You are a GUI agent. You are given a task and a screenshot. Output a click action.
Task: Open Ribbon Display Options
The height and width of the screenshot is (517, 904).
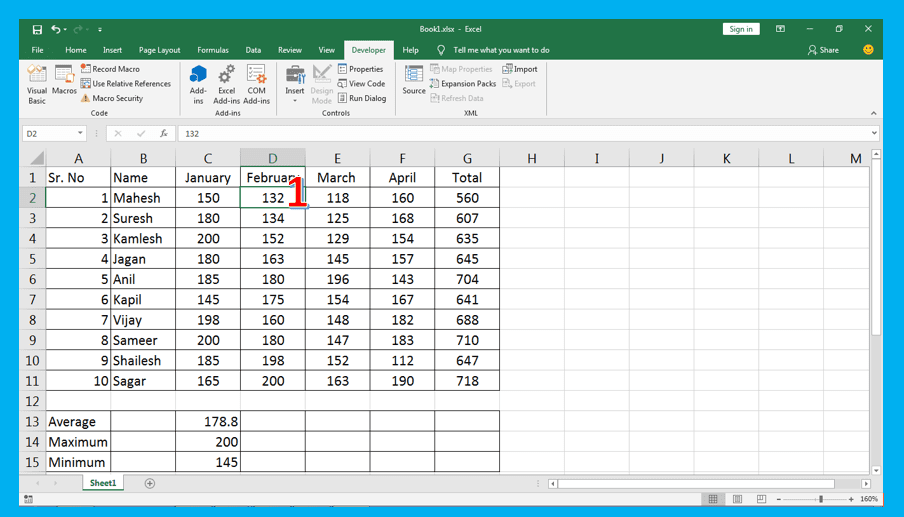(x=780, y=29)
